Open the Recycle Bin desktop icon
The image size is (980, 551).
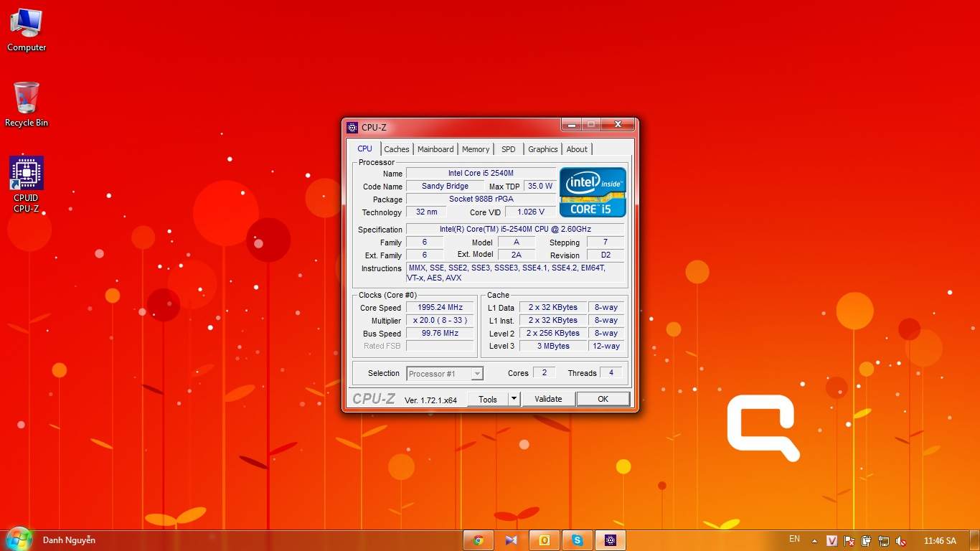click(x=27, y=105)
